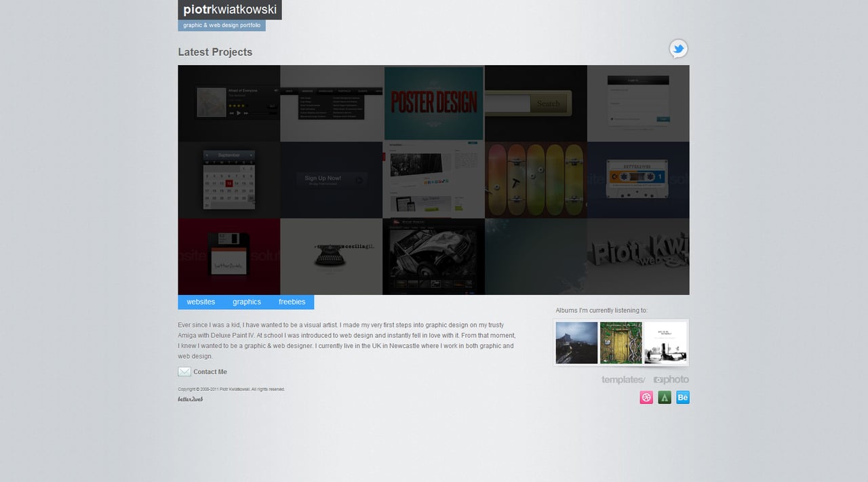Open the Sign Up Now project thumbnail
Screen dimensions: 868x482
coord(331,180)
